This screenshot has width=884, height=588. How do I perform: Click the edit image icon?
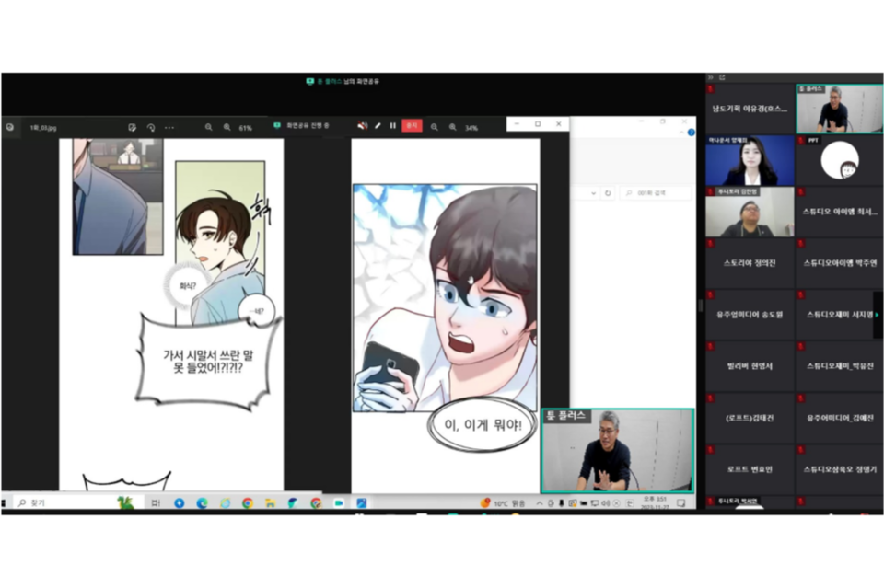133,128
